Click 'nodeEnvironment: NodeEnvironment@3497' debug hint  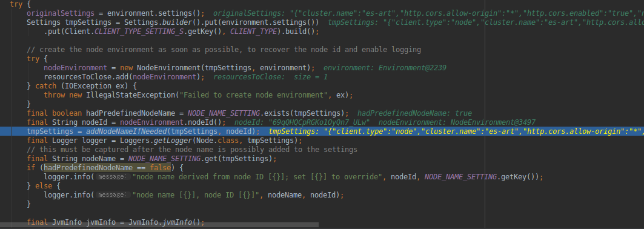(457, 122)
